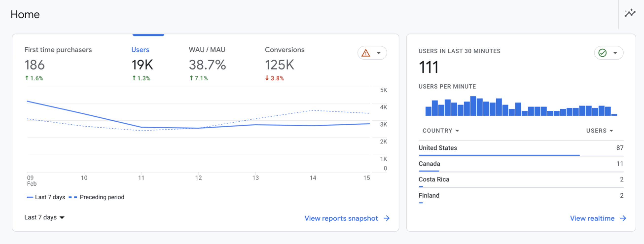Click the 186 first time purchasers value
This screenshot has width=644, height=244.
coord(35,65)
